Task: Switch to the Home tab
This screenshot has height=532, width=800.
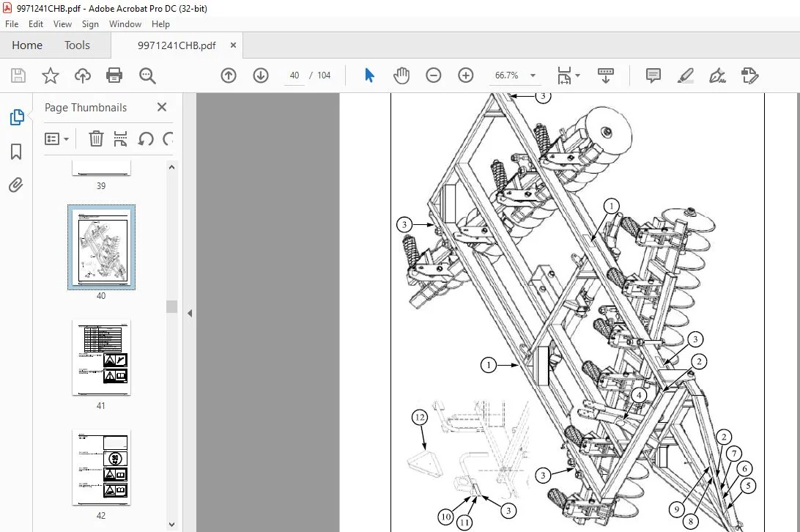Action: 27,45
